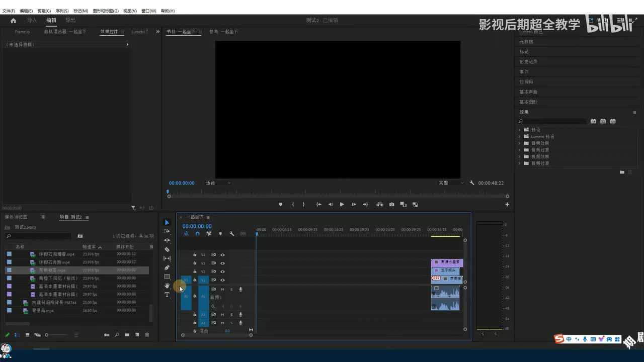Open the 序列(S) menu
The image size is (644, 362).
click(62, 11)
